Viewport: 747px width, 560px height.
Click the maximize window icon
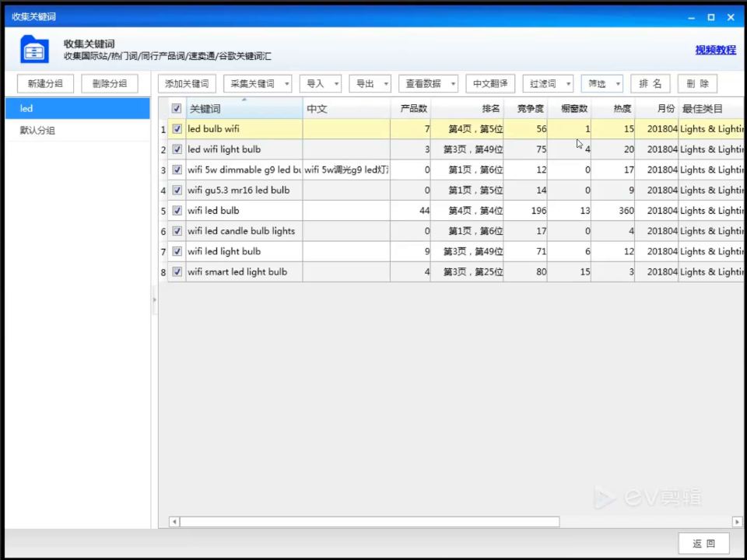pyautogui.click(x=710, y=17)
